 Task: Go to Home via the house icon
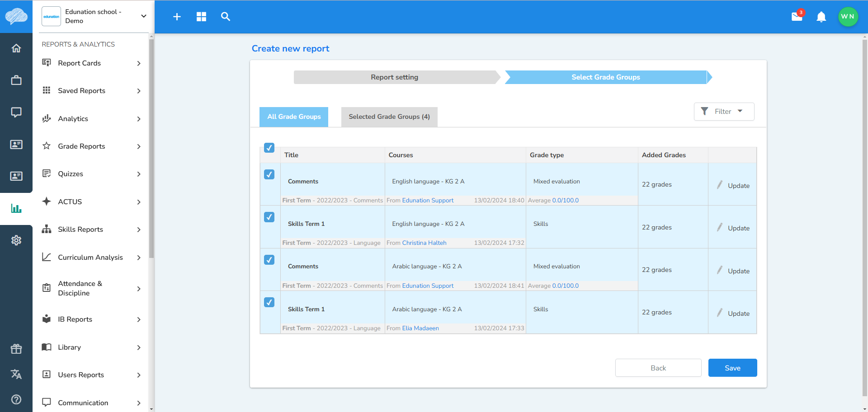click(x=16, y=48)
